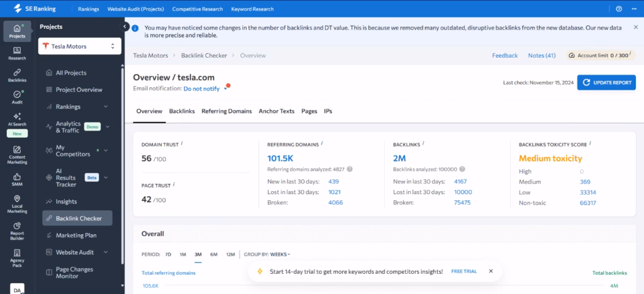The width and height of the screenshot is (644, 294).
Task: Open the Report Builder sidebar icon
Action: click(x=17, y=230)
